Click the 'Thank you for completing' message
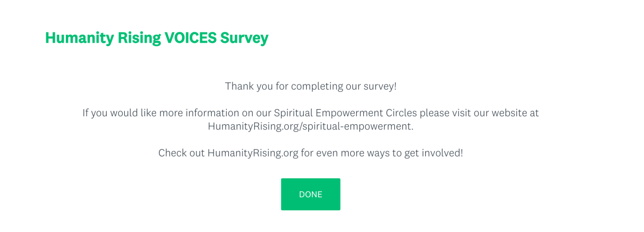This screenshot has height=232, width=644. [310, 86]
